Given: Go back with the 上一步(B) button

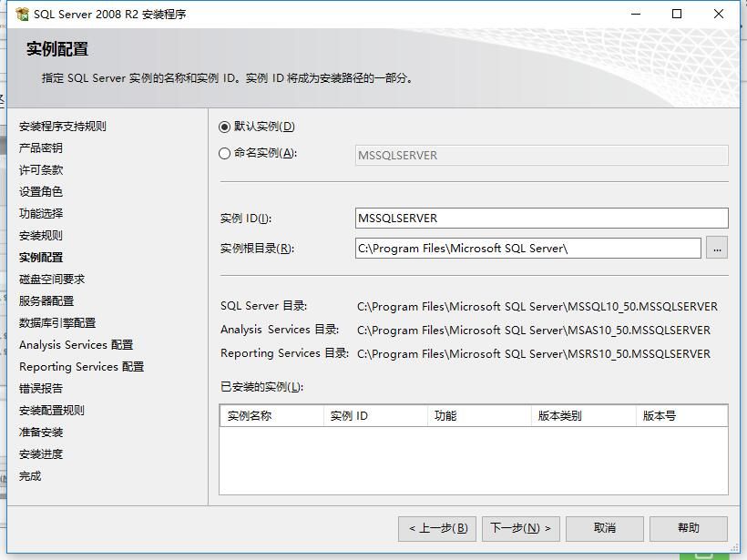Looking at the screenshot, I should pos(437,528).
